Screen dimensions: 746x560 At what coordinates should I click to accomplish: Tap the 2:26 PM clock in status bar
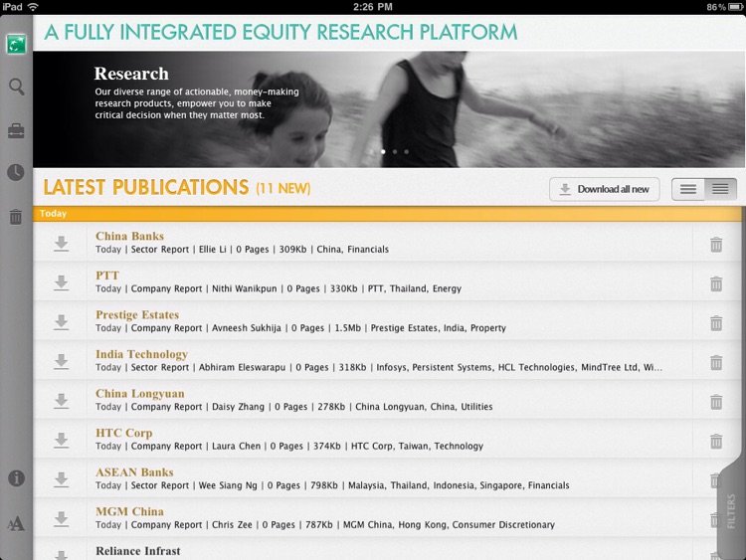click(x=373, y=7)
